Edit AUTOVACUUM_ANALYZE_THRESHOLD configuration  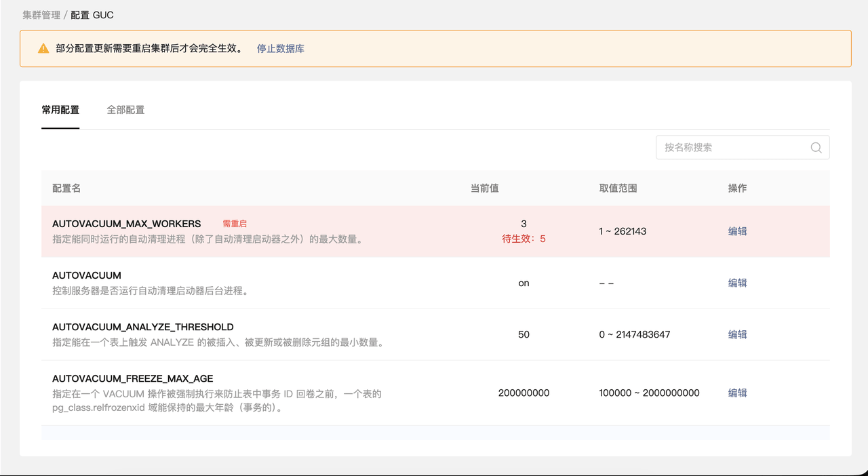pyautogui.click(x=737, y=334)
